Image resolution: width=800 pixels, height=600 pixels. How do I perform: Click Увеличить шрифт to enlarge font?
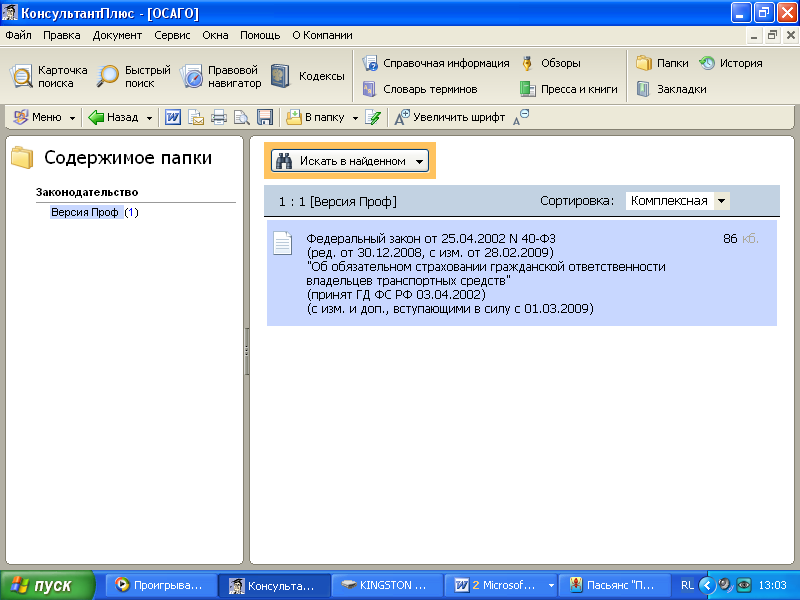point(449,117)
